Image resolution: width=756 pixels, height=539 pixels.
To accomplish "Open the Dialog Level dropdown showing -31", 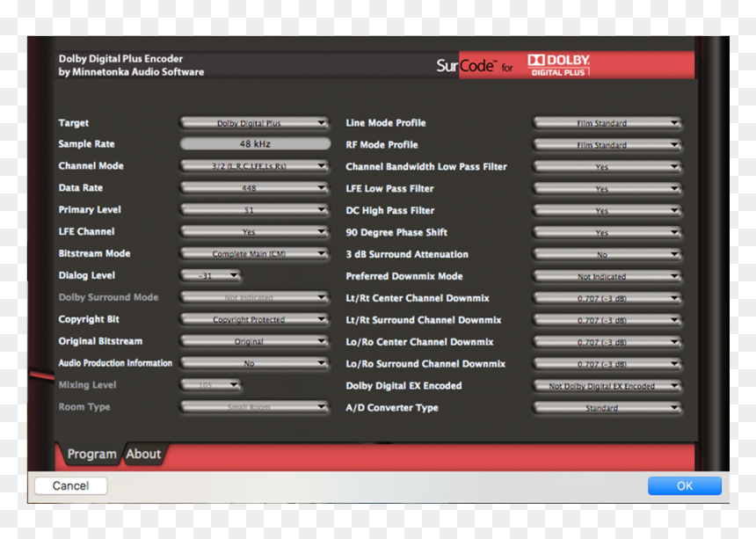I will coord(211,276).
